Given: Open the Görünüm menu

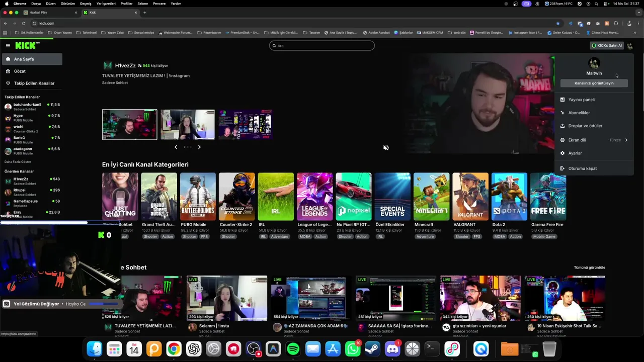Looking at the screenshot, I should (x=68, y=4).
